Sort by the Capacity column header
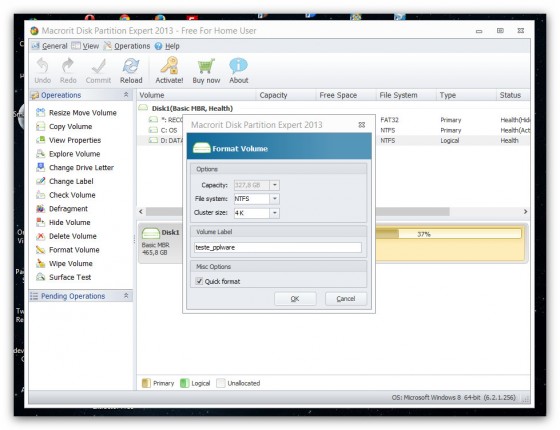This screenshot has width=560, height=430. 286,95
